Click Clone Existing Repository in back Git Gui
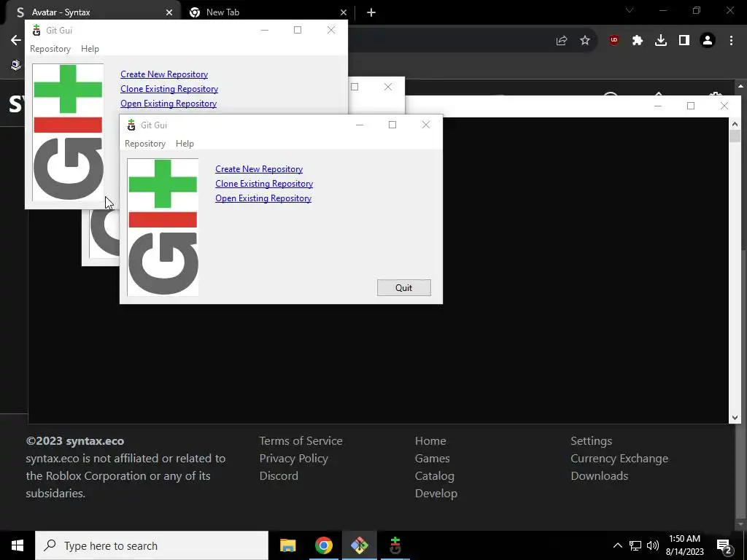The height and width of the screenshot is (560, 747). 169,89
